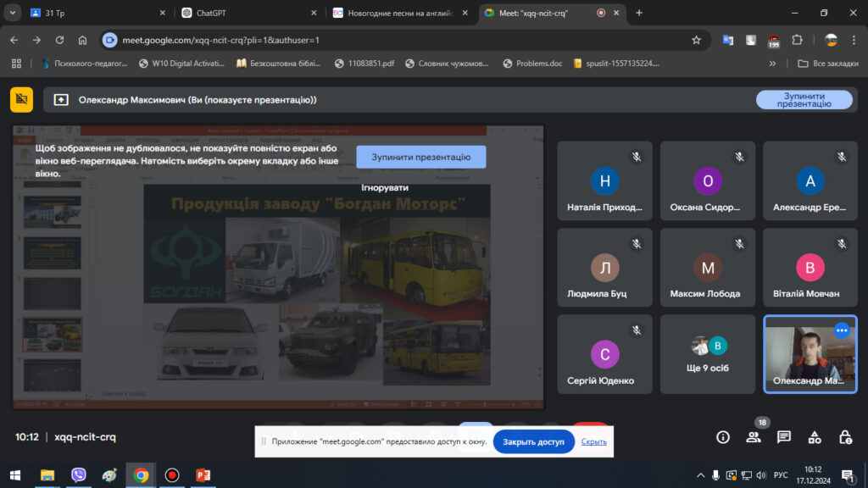Open the host controls lock icon
The width and height of the screenshot is (868, 488).
[x=845, y=437]
